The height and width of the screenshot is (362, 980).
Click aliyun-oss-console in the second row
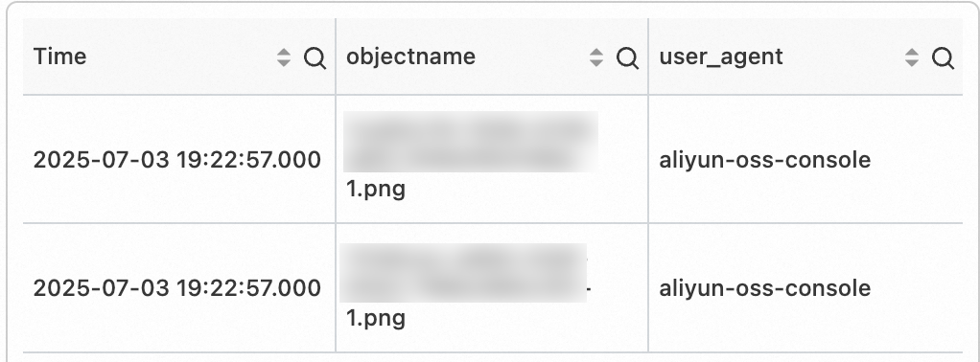[765, 288]
